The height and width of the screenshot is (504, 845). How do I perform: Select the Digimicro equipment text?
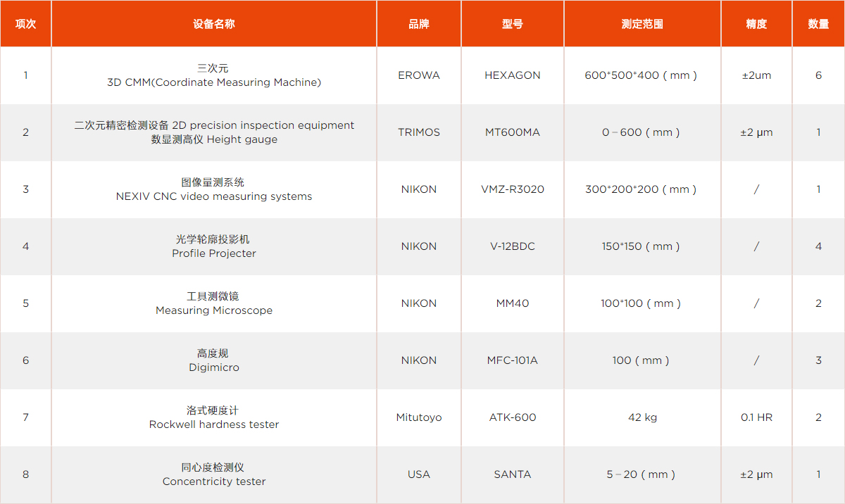click(x=214, y=367)
